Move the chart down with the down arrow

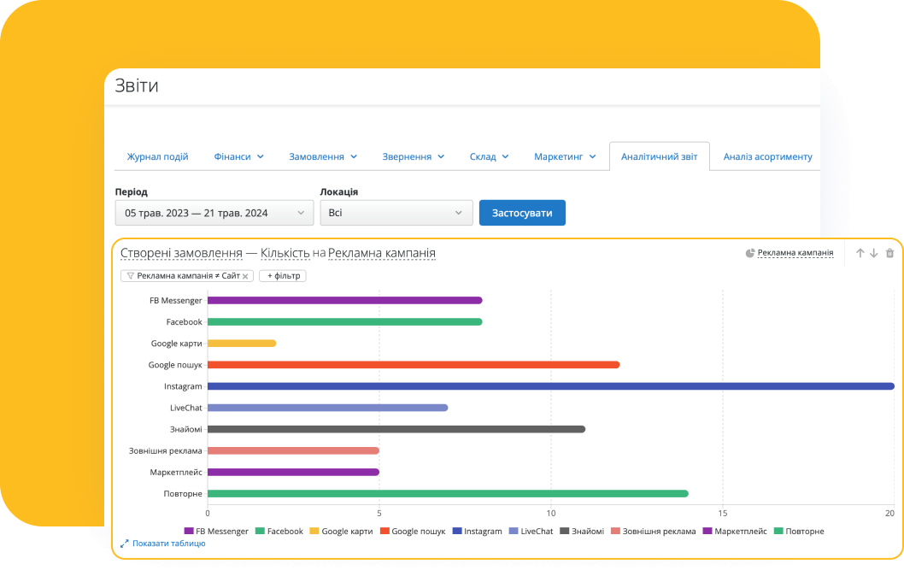pyautogui.click(x=873, y=253)
